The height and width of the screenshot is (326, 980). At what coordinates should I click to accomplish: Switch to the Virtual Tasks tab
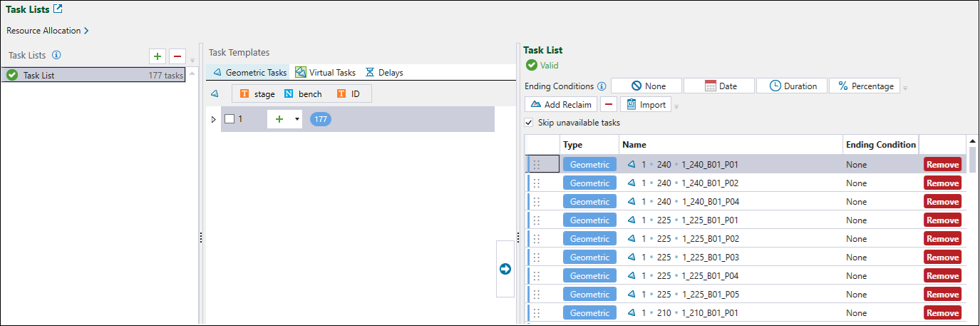coord(326,72)
